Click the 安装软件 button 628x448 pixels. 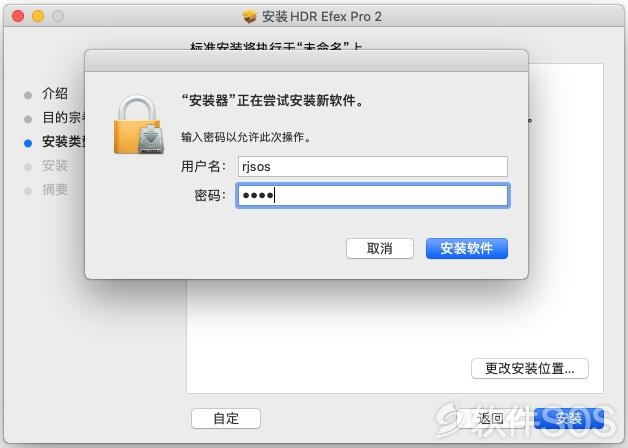467,249
